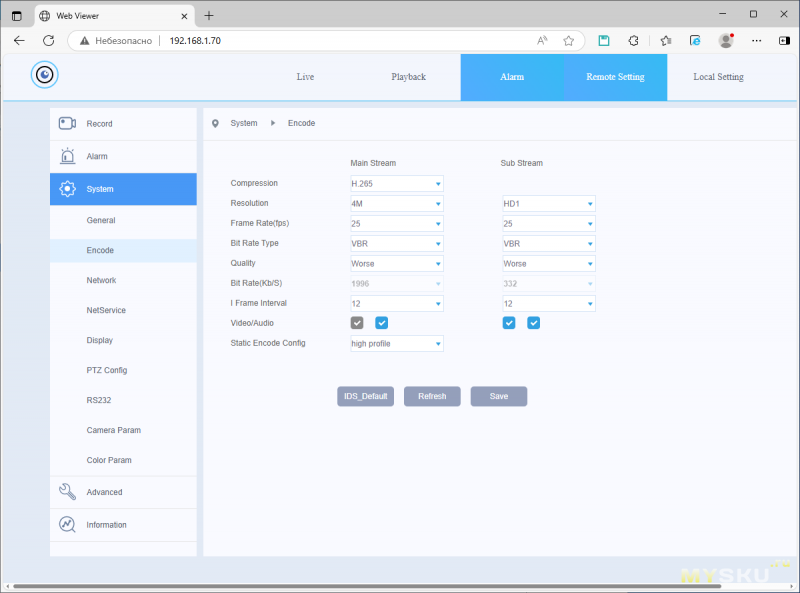Click the IE mode browser icon
Viewport: 800px width, 593px height.
tap(695, 41)
